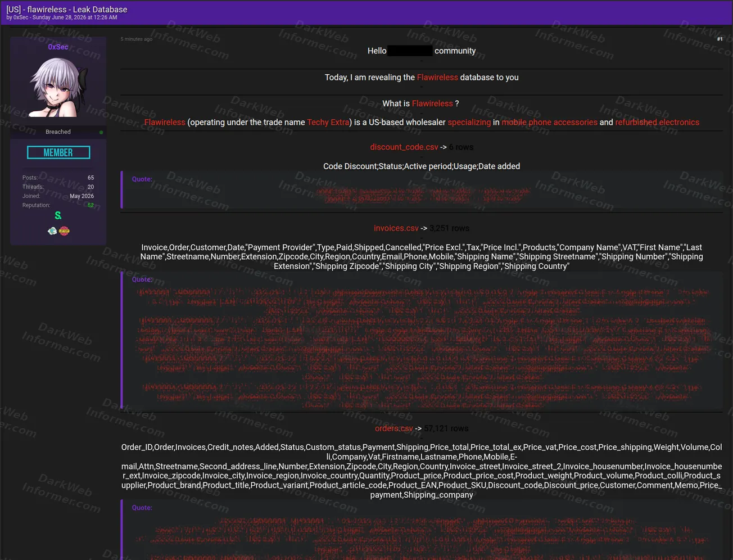Click 'Flawireless' before '(operating under the trade name'
This screenshot has height=560, width=733.
pyautogui.click(x=165, y=122)
